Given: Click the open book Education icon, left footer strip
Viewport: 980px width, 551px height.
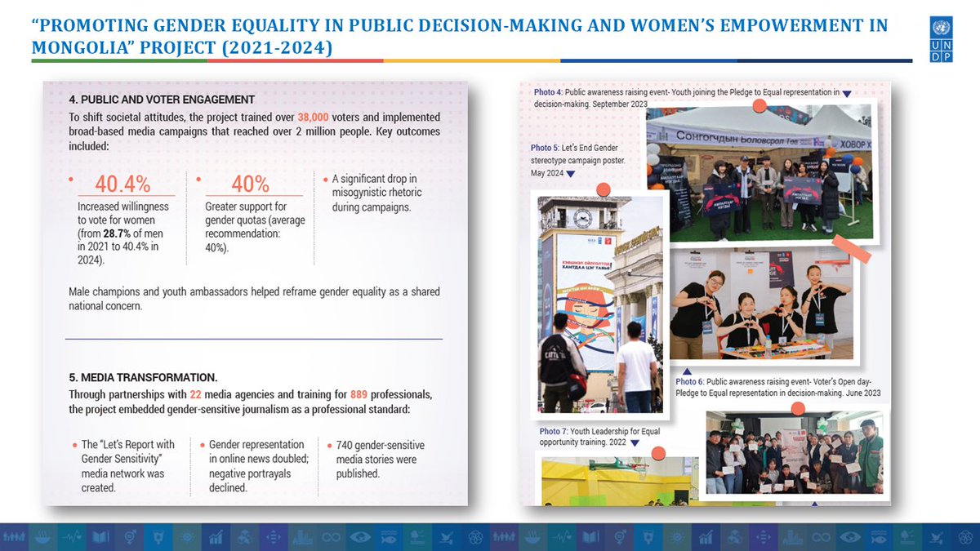Looking at the screenshot, I should (100, 536).
